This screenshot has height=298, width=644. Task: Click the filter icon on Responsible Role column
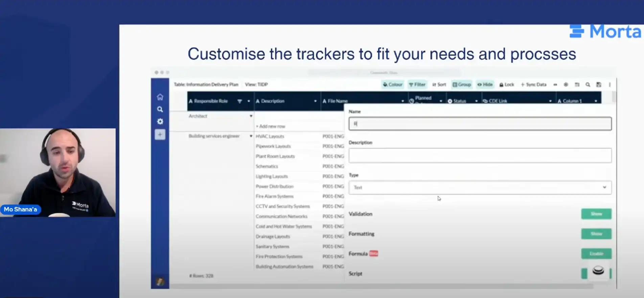click(239, 101)
